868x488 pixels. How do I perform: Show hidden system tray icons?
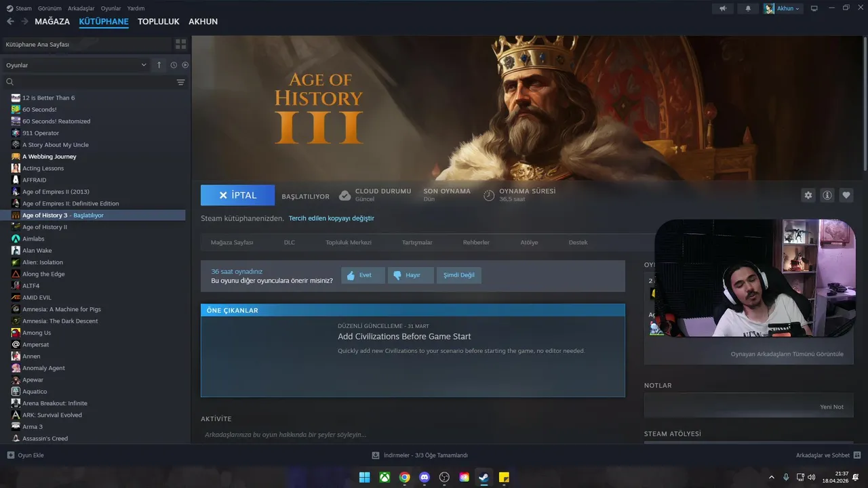[772, 477]
